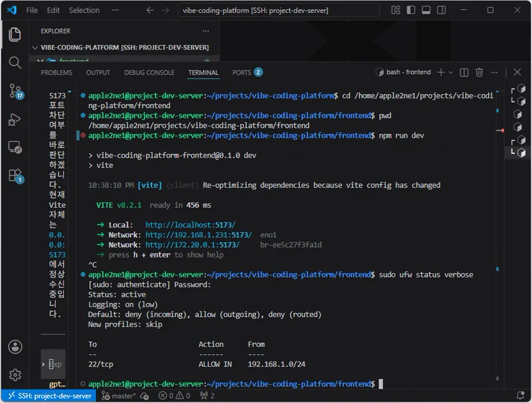Click the 'ALLOW IN' action text
Image resolution: width=532 pixels, height=403 pixels.
(215, 364)
